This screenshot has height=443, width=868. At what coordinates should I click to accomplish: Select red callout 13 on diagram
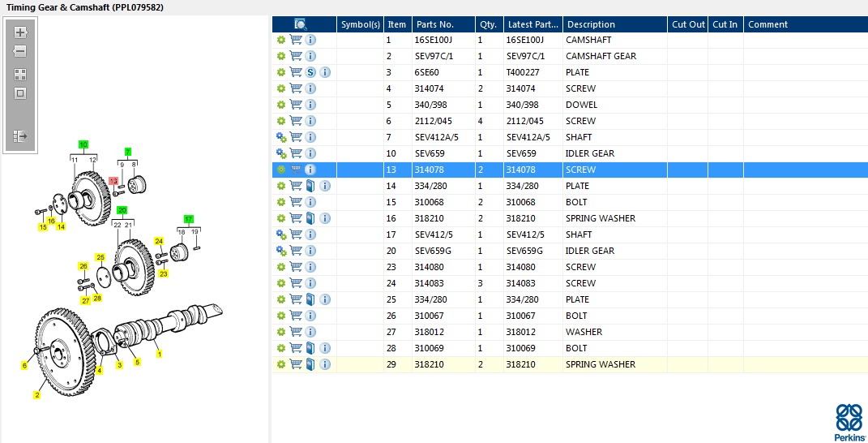[113, 181]
